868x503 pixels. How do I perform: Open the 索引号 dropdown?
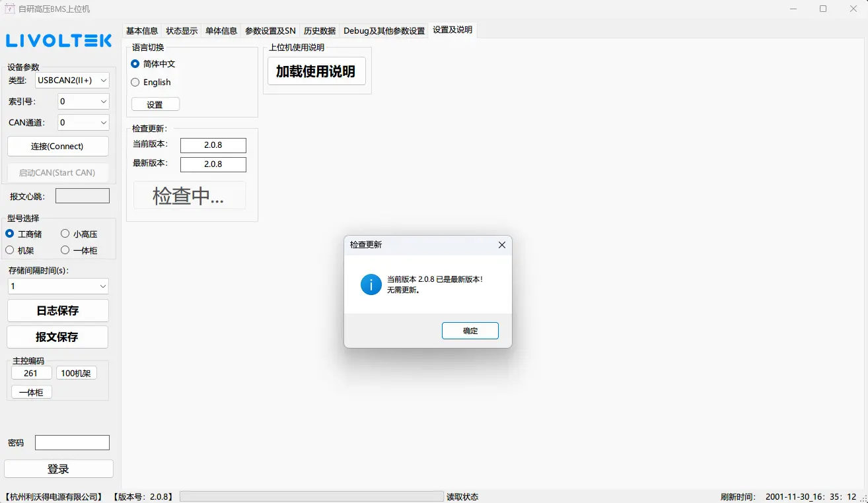click(x=83, y=102)
